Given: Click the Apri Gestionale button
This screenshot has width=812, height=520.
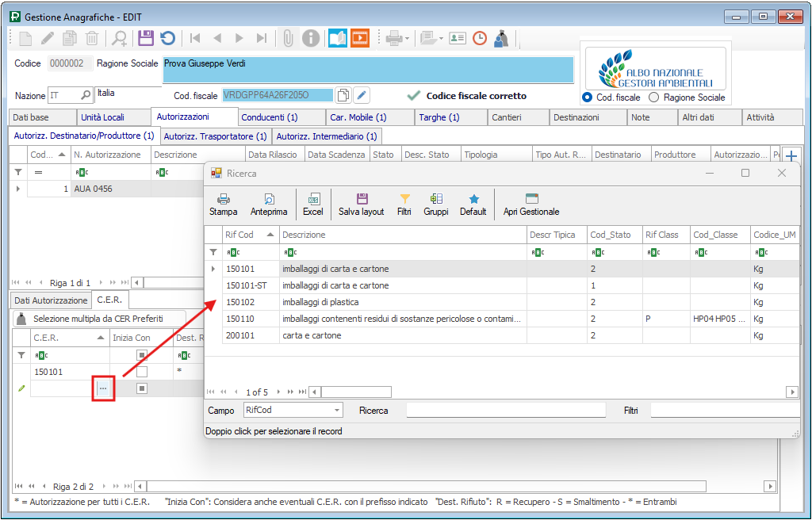Looking at the screenshot, I should coord(530,204).
